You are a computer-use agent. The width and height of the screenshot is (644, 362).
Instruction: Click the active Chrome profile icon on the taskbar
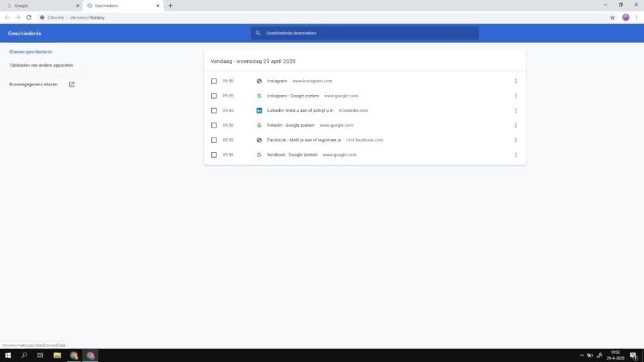point(91,356)
